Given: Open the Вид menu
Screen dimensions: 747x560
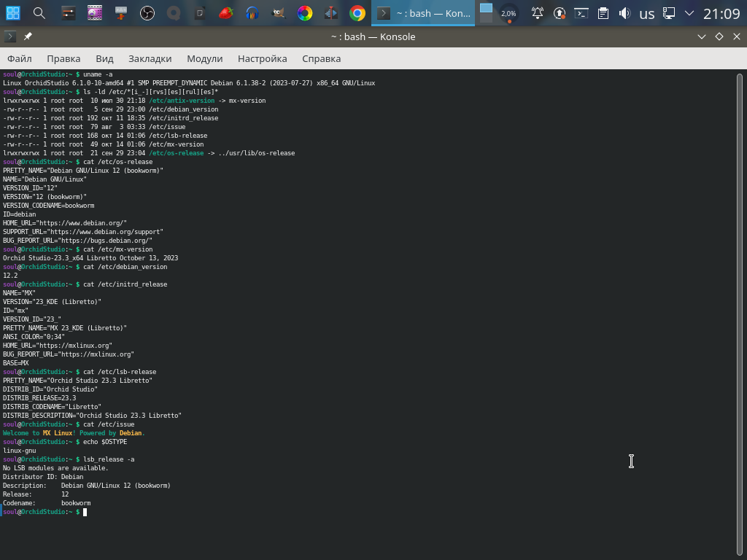Looking at the screenshot, I should (x=104, y=58).
